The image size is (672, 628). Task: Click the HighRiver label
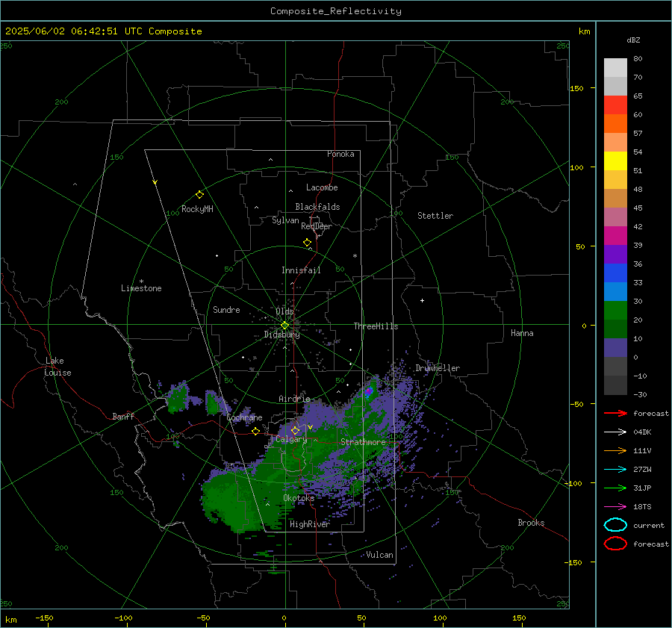click(310, 524)
